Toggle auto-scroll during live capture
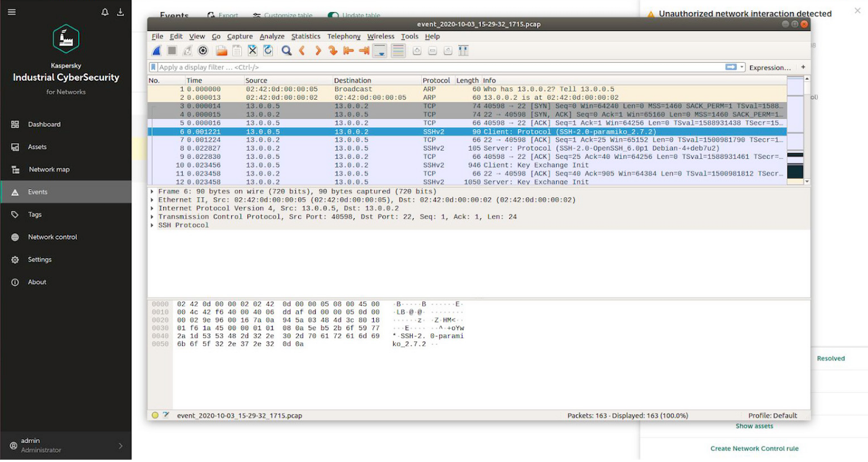The width and height of the screenshot is (868, 462). pyautogui.click(x=380, y=51)
